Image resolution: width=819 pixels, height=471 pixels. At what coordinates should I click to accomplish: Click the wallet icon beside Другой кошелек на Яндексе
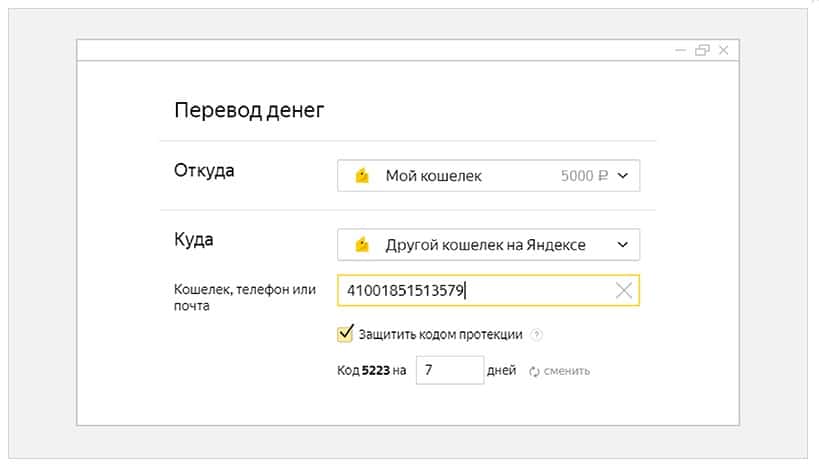pos(362,244)
